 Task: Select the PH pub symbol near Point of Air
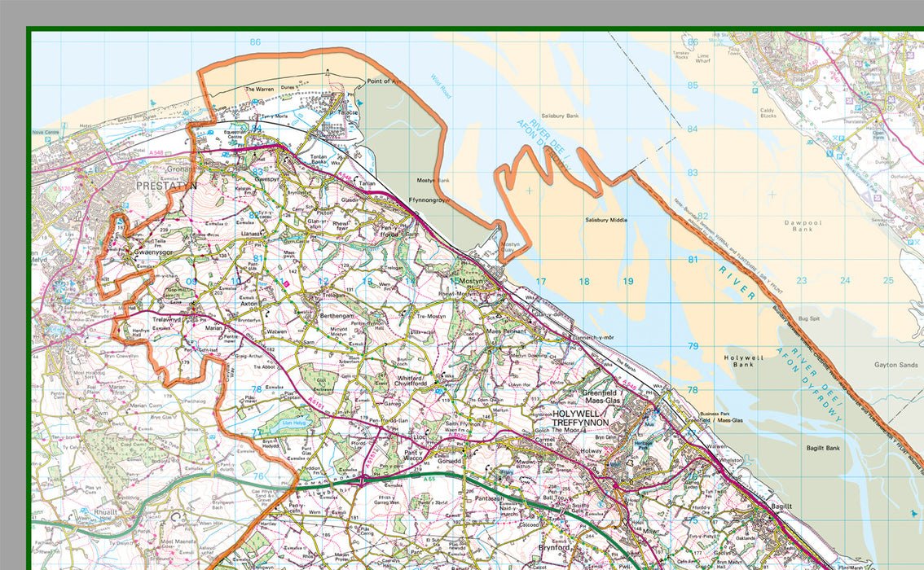click(350, 95)
